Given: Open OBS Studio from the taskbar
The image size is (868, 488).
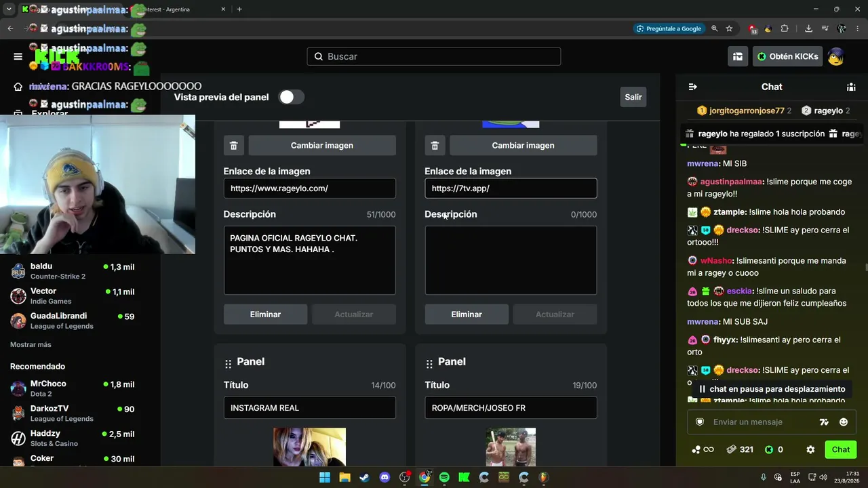Looking at the screenshot, I should tap(405, 477).
